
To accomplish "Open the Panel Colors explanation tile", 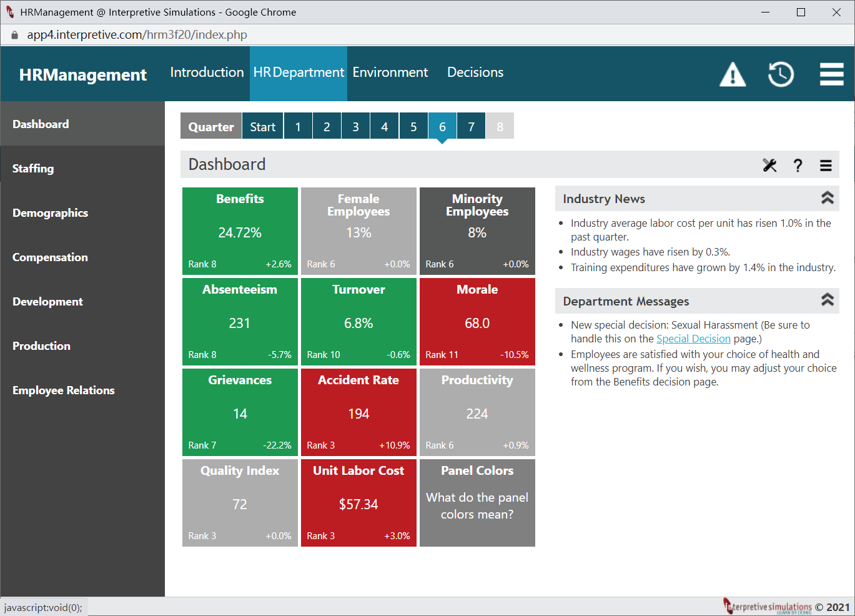I will 477,503.
